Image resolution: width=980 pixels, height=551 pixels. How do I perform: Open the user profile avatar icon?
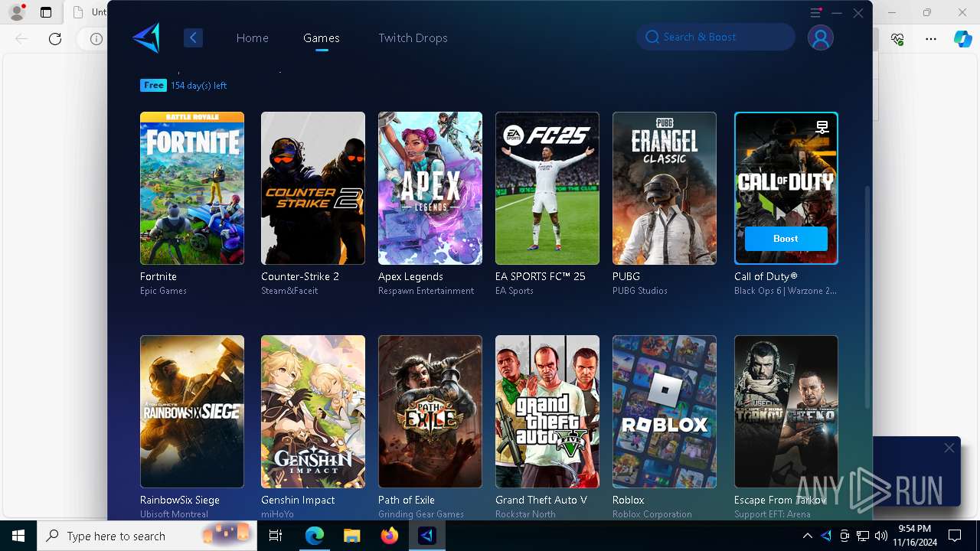pos(820,37)
